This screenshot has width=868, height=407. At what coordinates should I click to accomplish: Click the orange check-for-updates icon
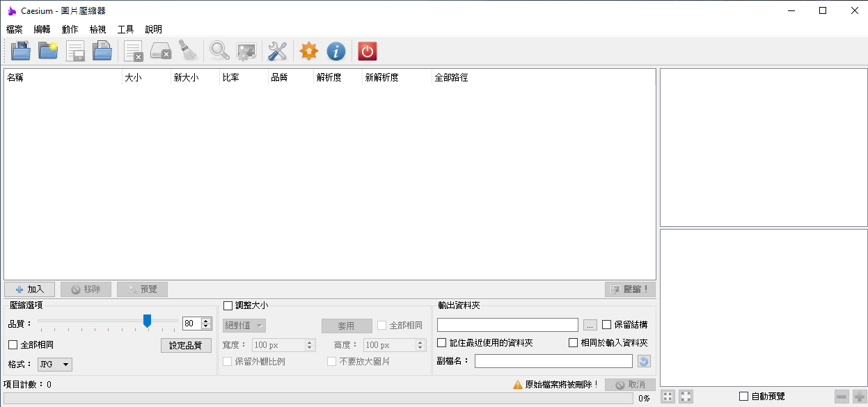click(x=308, y=51)
